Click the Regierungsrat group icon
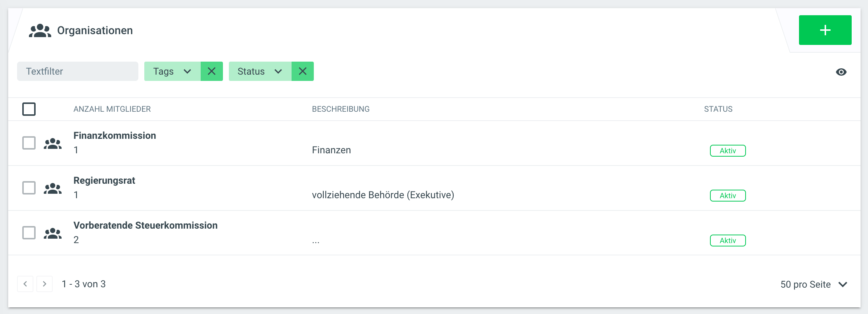868x314 pixels. tap(53, 188)
